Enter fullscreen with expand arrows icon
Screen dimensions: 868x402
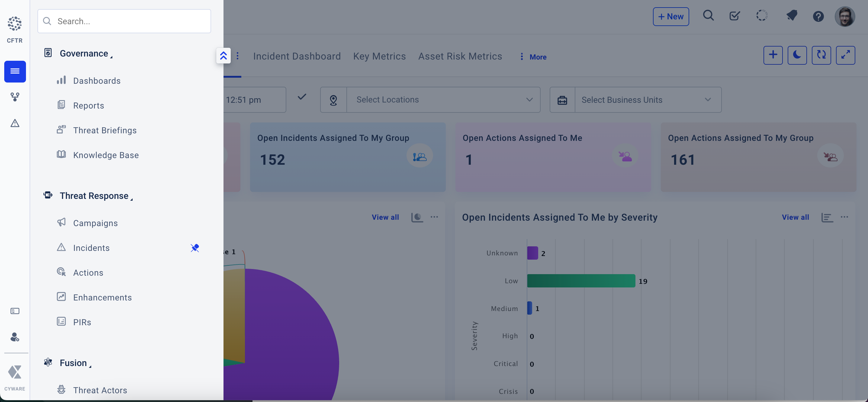coord(845,55)
